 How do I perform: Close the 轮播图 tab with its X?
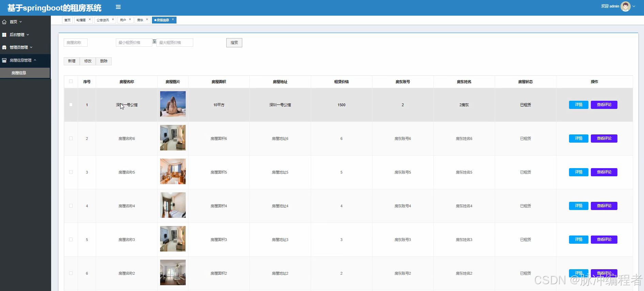90,19
